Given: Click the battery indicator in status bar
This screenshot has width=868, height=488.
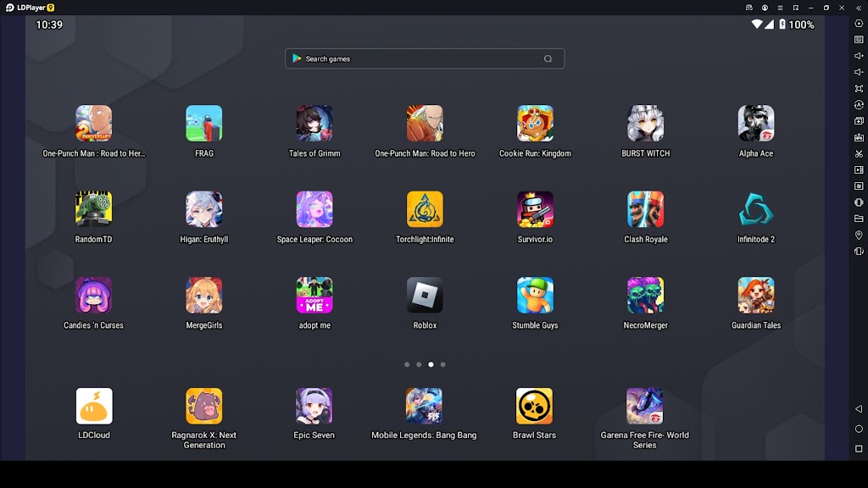Looking at the screenshot, I should click(782, 25).
